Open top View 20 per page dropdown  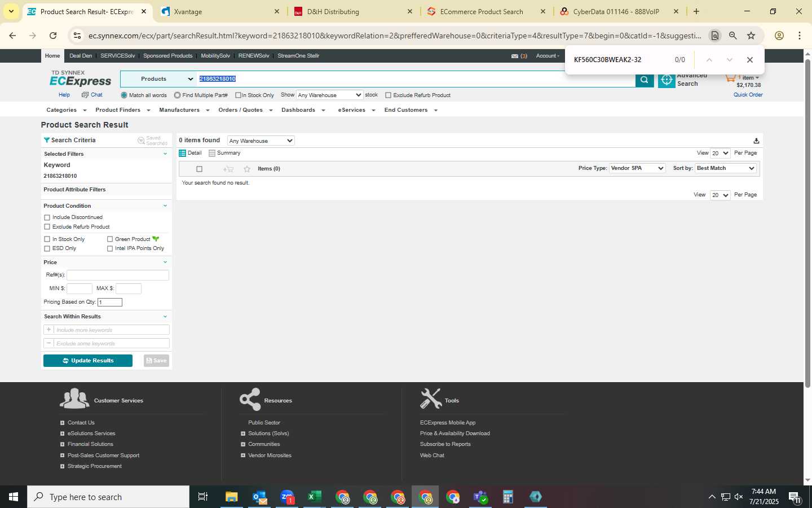(720, 153)
